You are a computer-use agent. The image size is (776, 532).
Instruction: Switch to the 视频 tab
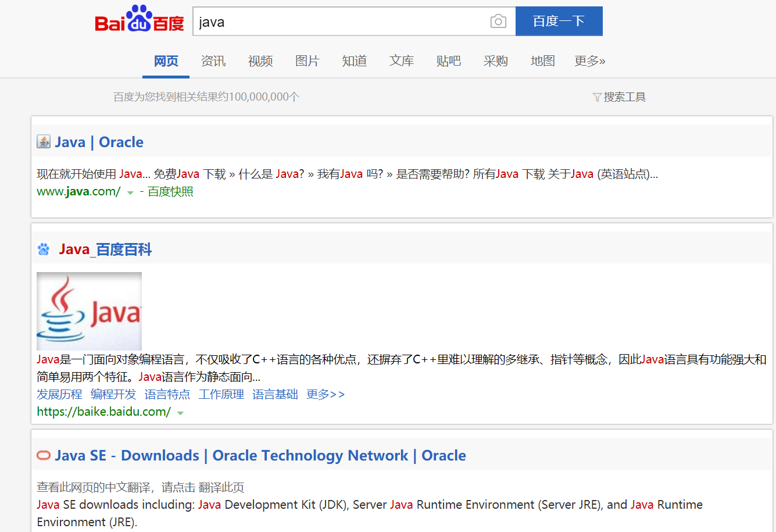260,61
